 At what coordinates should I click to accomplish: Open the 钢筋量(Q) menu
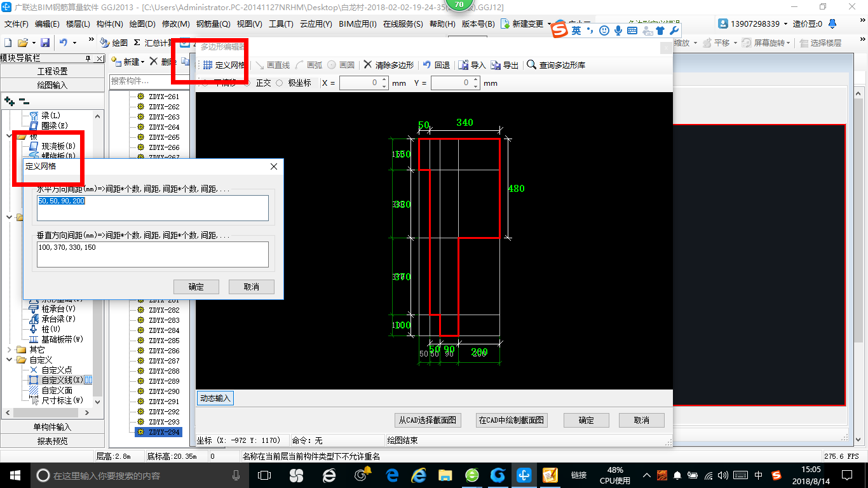tap(213, 24)
